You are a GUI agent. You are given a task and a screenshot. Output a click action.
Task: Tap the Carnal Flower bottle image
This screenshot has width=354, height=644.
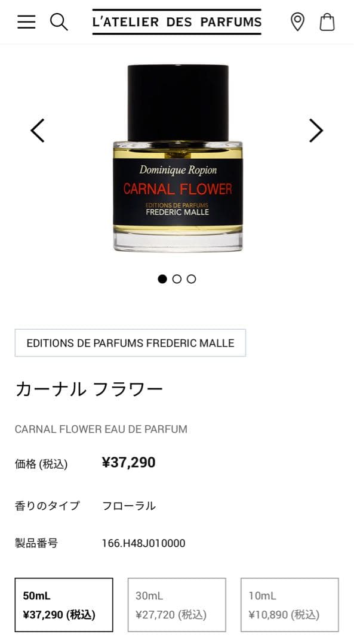(178, 158)
